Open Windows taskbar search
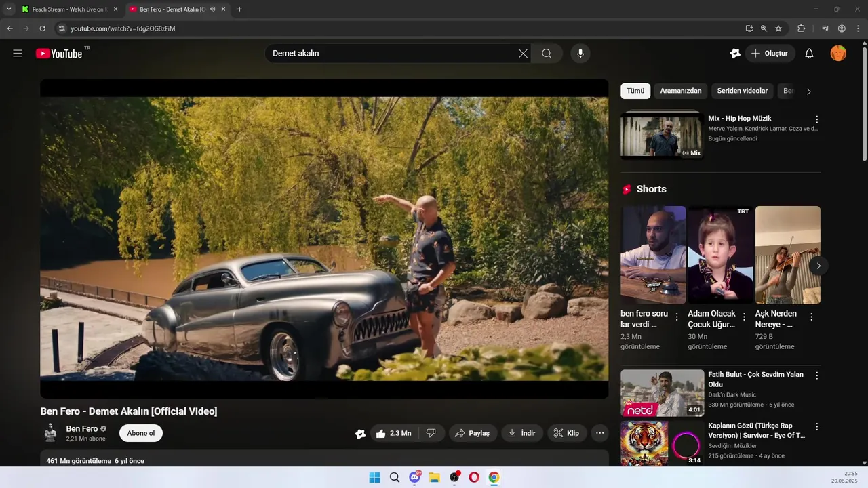 (x=395, y=477)
